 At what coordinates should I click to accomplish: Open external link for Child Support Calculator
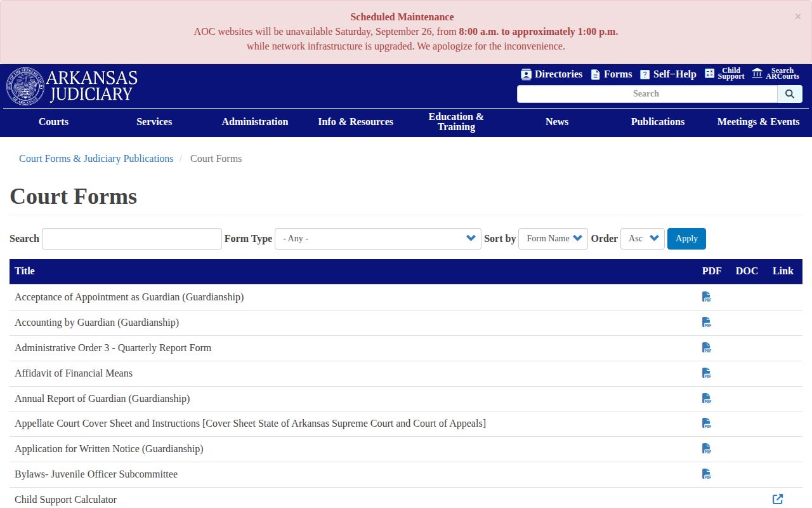coord(778,499)
